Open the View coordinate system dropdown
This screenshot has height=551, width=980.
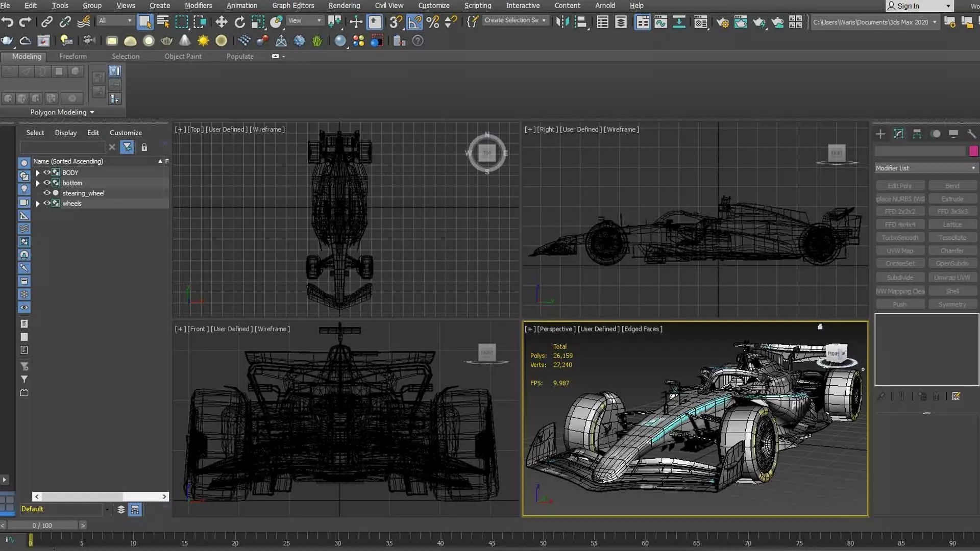click(305, 20)
